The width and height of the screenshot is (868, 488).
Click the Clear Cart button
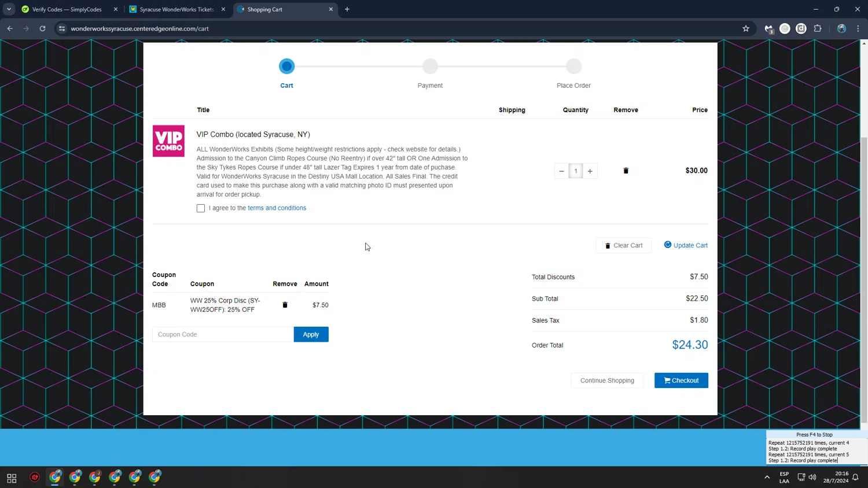(x=623, y=245)
